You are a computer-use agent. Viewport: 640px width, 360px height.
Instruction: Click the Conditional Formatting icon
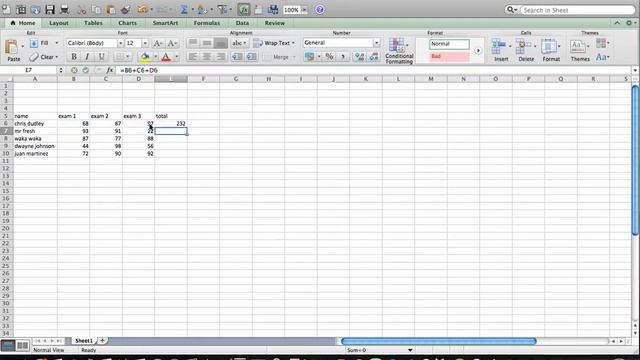(x=399, y=51)
